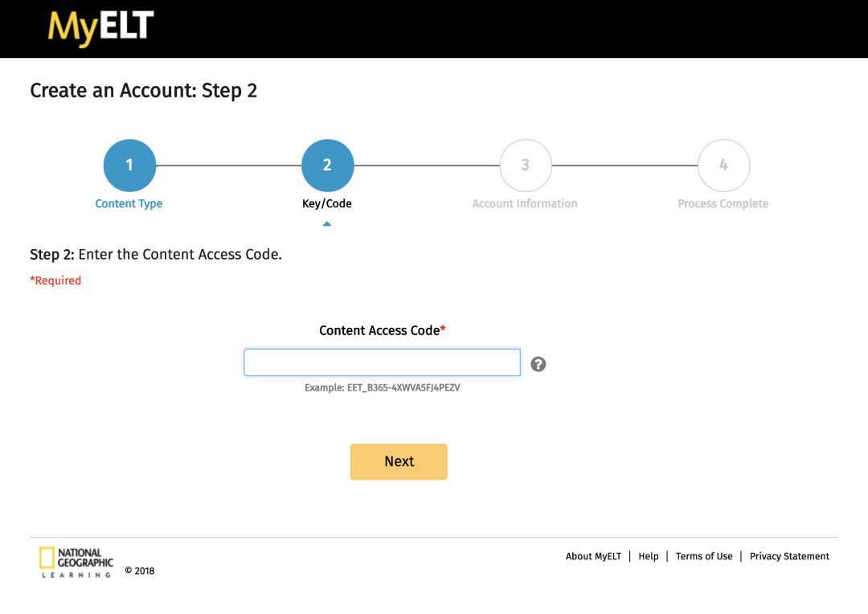This screenshot has height=614, width=868.
Task: Select step 1 circle icon
Action: 129,165
